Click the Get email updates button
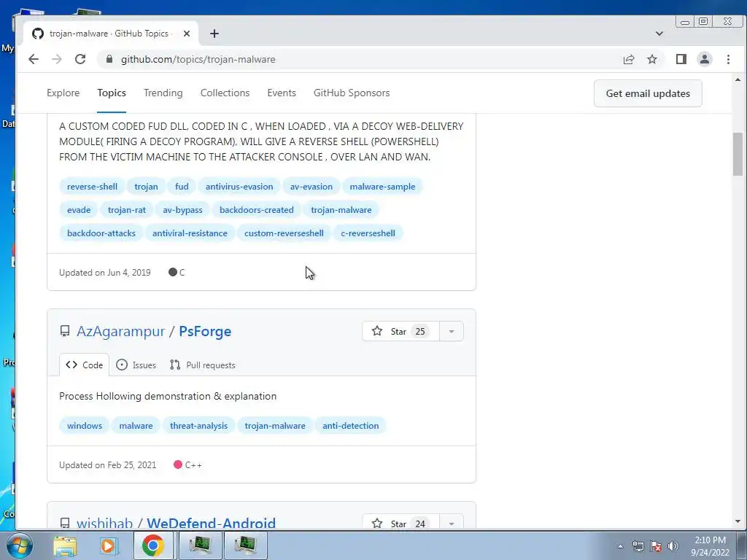The height and width of the screenshot is (560, 747). click(648, 93)
